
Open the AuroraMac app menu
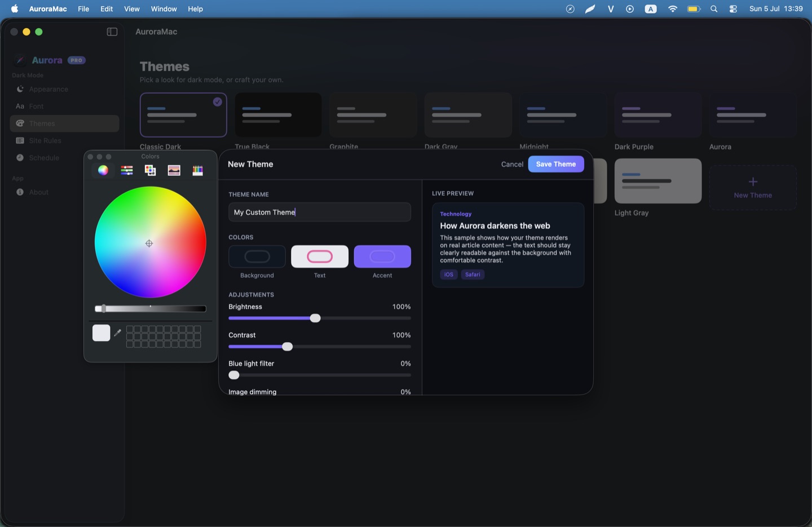pyautogui.click(x=48, y=9)
